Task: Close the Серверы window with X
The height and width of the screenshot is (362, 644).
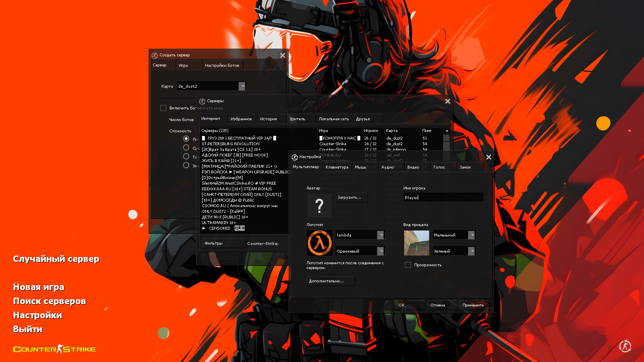Action: 448,101
